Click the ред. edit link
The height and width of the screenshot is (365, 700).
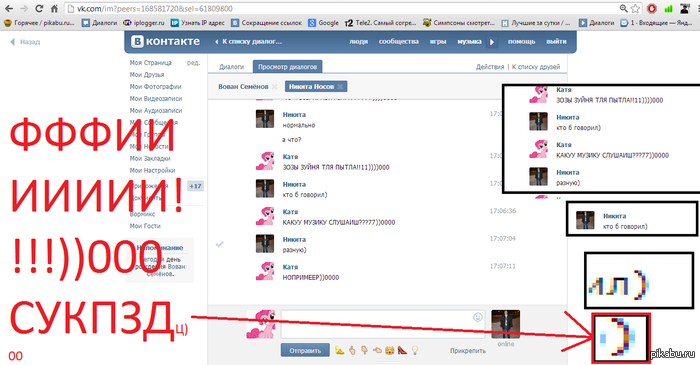pyautogui.click(x=193, y=63)
